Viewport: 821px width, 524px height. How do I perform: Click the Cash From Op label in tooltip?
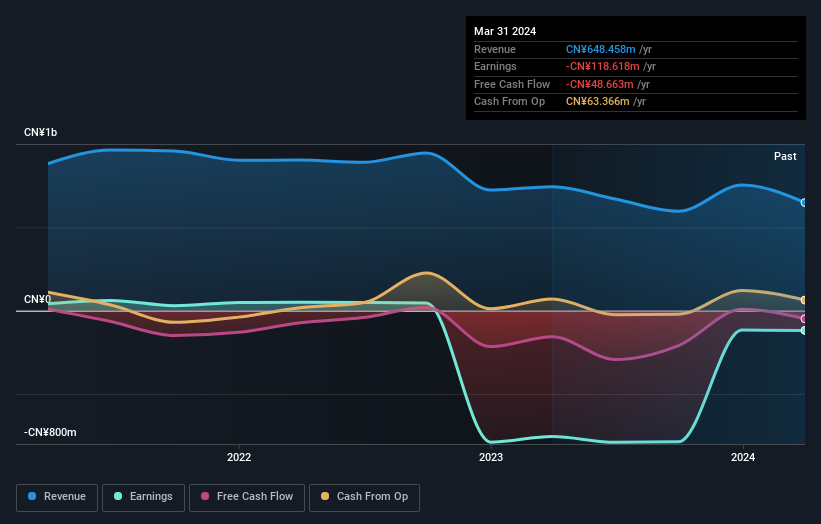point(509,102)
